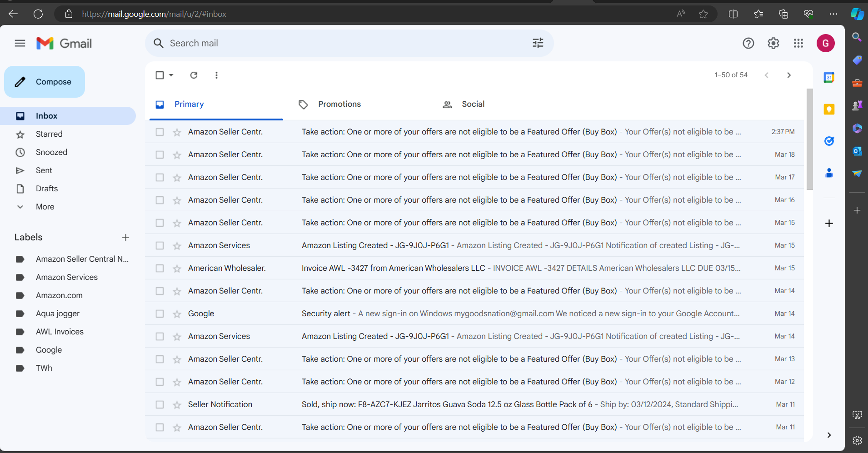868x453 pixels.
Task: Open Google Calendar side panel icon
Action: point(829,78)
